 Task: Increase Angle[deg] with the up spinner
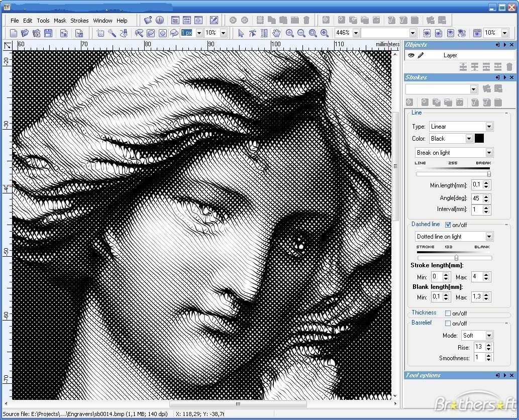click(486, 196)
